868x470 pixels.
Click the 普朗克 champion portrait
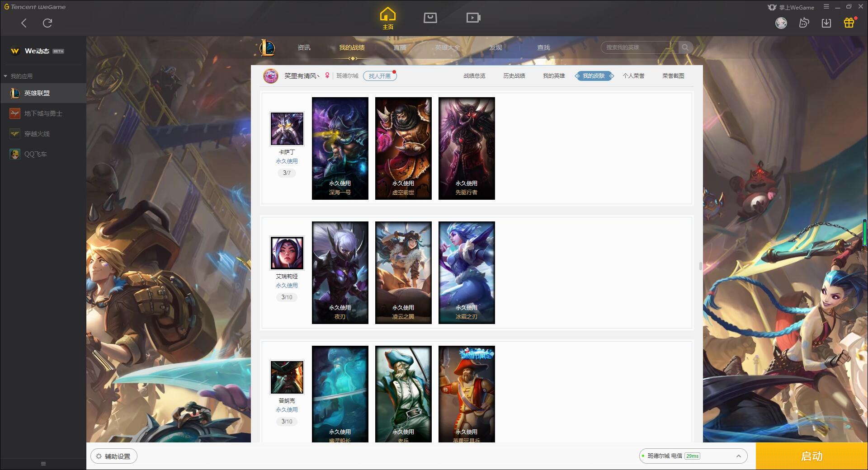coord(287,377)
